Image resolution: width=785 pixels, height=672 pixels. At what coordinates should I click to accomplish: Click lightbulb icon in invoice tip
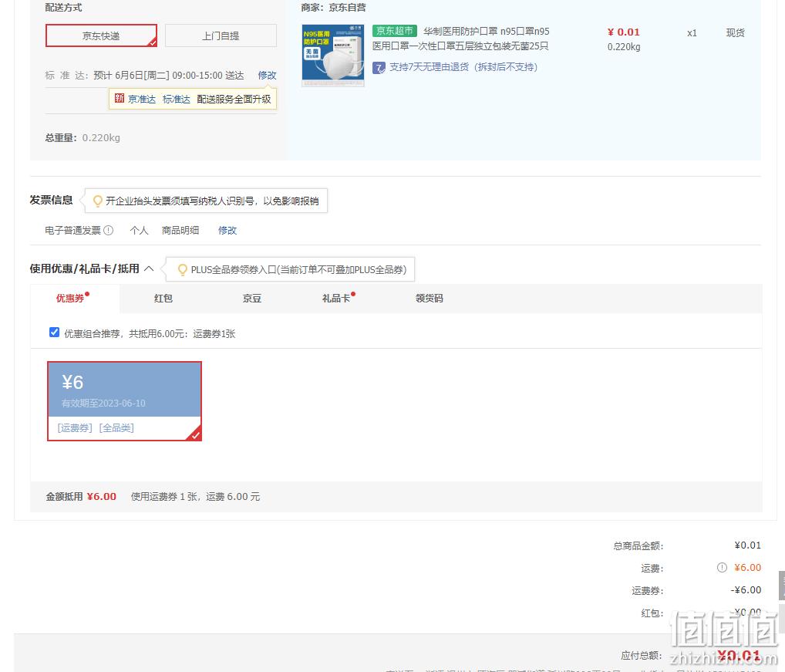98,201
